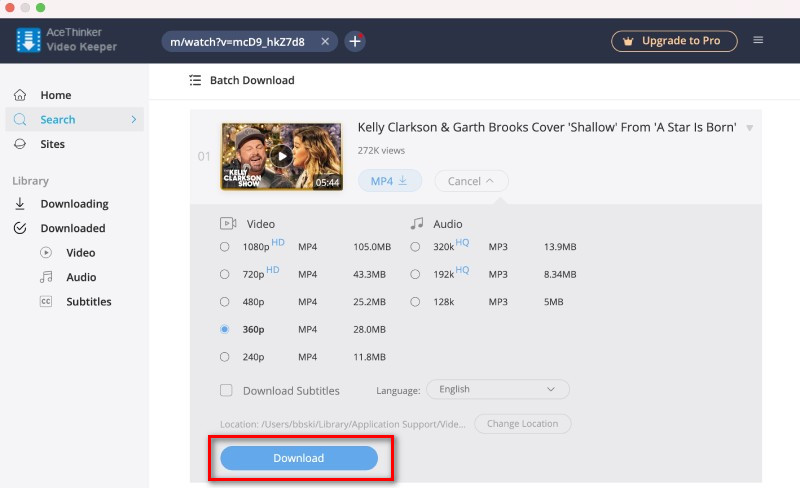
Task: Select the 192k HQ MP3 audio option
Action: click(415, 275)
